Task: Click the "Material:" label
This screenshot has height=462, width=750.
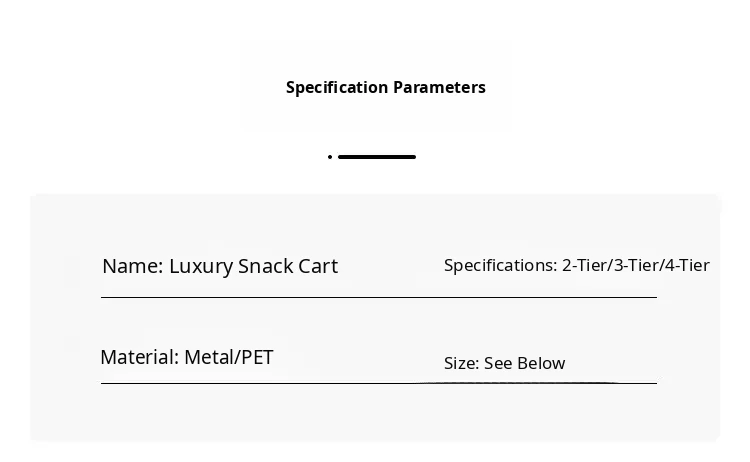Action: pyautogui.click(x=139, y=357)
